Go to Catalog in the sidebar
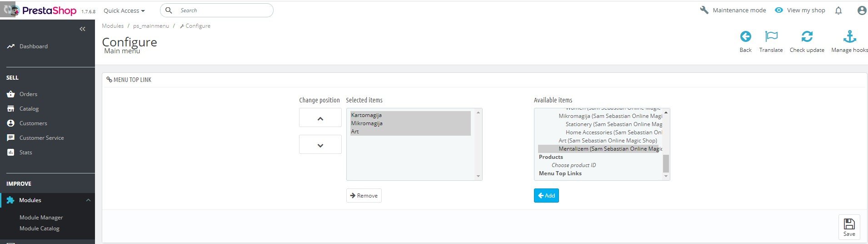This screenshot has height=244, width=868. 29,109
